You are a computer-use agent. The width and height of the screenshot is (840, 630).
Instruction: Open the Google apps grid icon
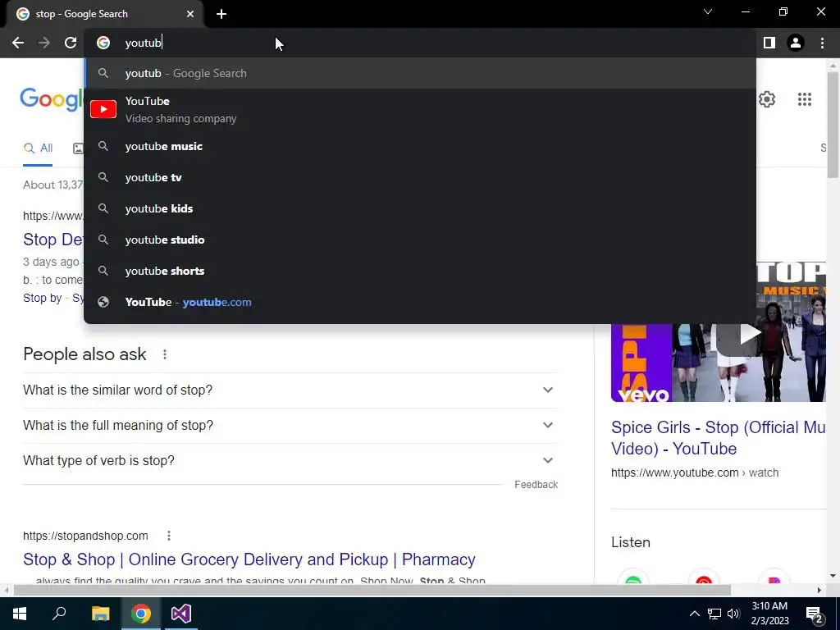(x=805, y=99)
